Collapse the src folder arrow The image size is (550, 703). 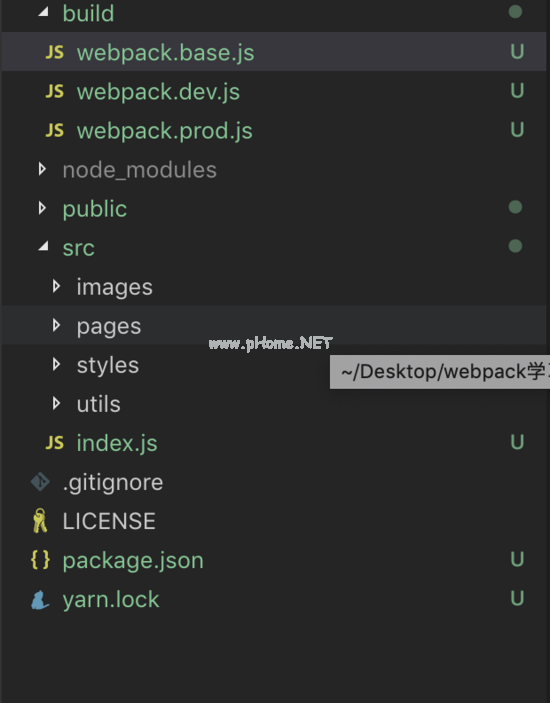[43, 246]
